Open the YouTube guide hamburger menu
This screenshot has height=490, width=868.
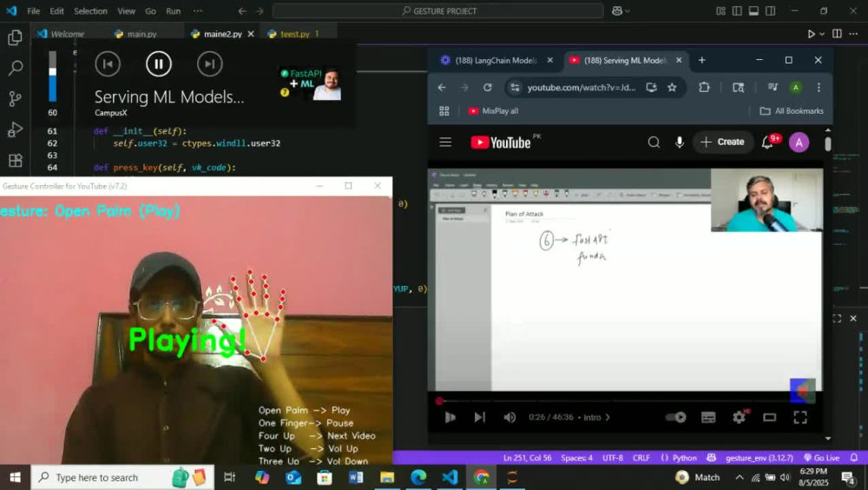[445, 142]
